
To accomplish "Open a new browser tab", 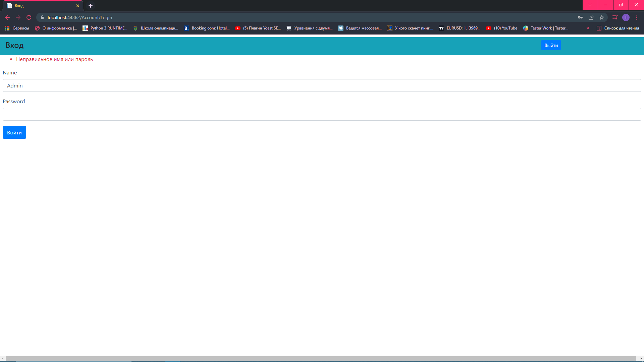I will 90,6.
